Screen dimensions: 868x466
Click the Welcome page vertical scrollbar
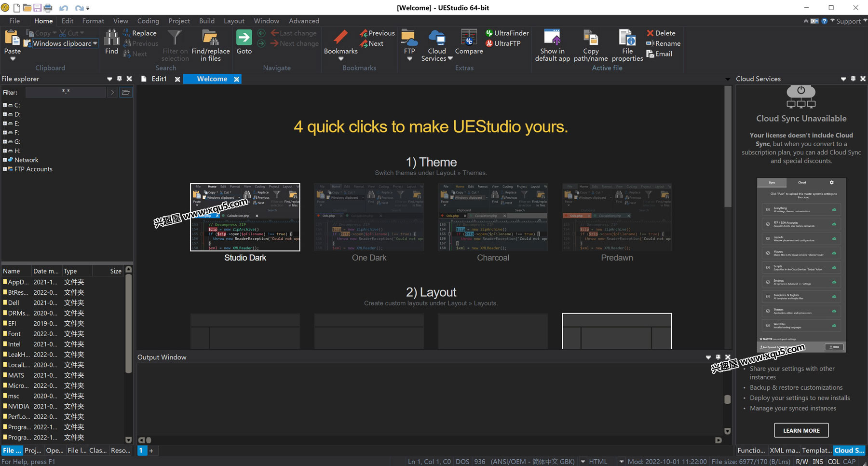(728, 146)
